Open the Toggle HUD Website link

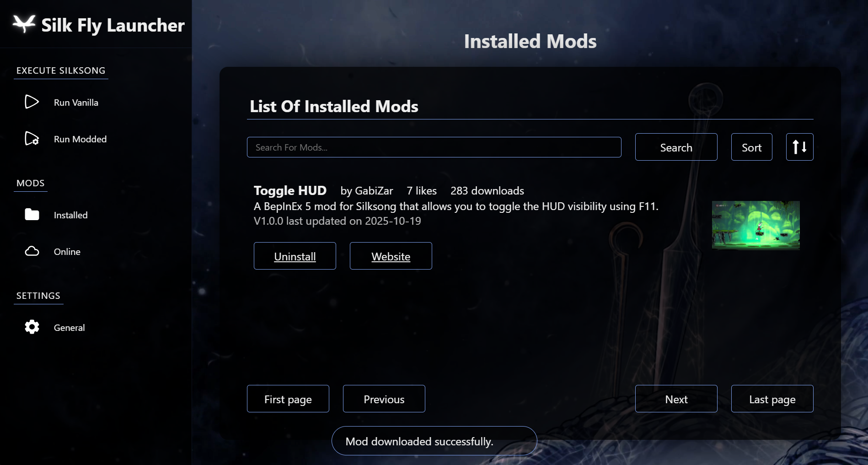[391, 256]
